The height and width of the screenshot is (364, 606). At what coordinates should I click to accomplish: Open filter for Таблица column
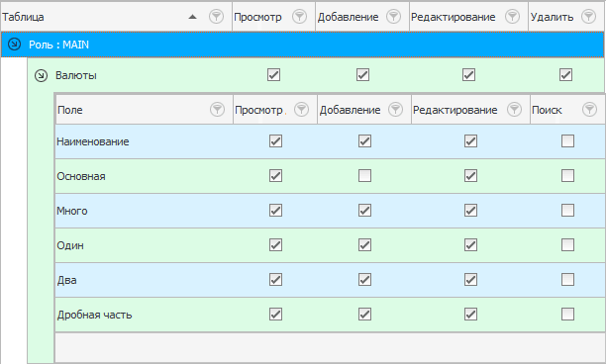(216, 17)
